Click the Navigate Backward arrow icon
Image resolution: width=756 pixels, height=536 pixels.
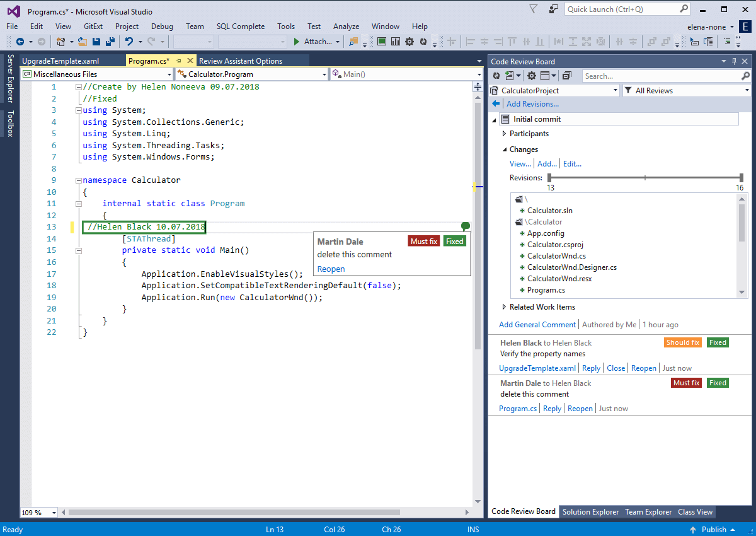[20, 42]
